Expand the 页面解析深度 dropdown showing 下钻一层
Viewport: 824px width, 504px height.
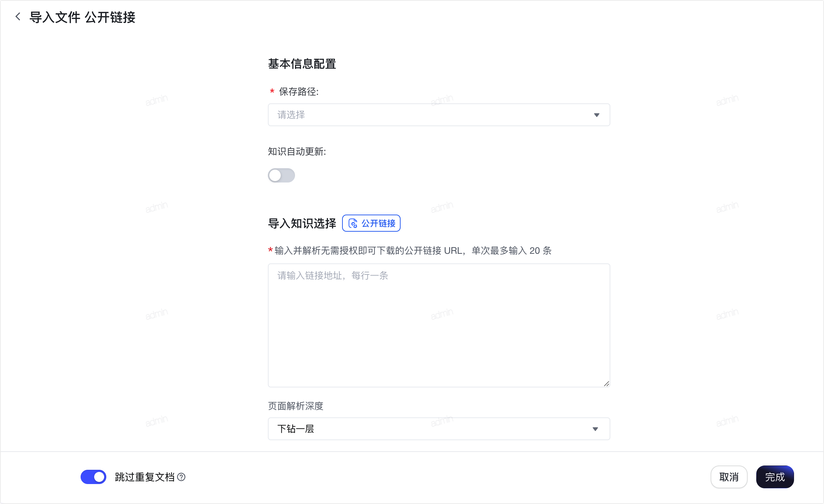pyautogui.click(x=439, y=429)
